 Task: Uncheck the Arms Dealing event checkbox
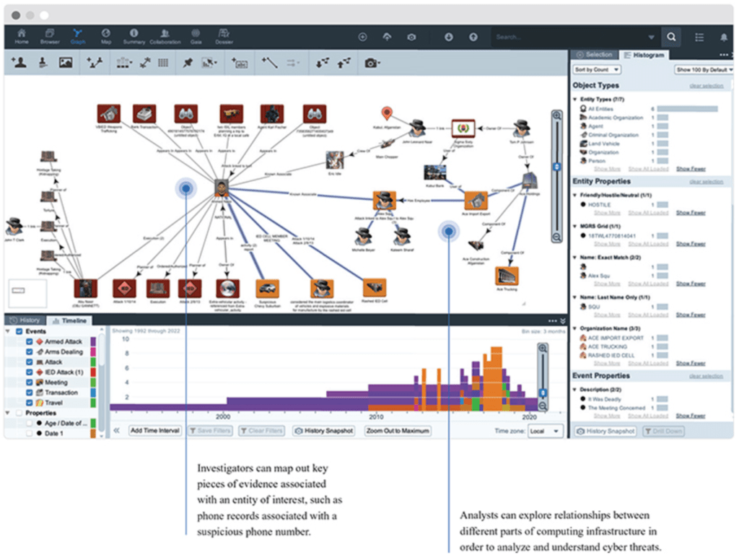coord(29,351)
